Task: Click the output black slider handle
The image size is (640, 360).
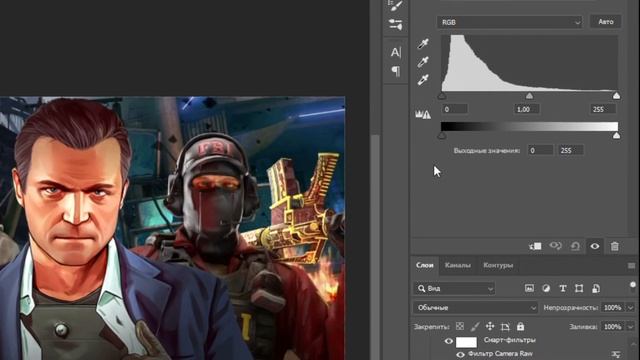Action: click(442, 136)
